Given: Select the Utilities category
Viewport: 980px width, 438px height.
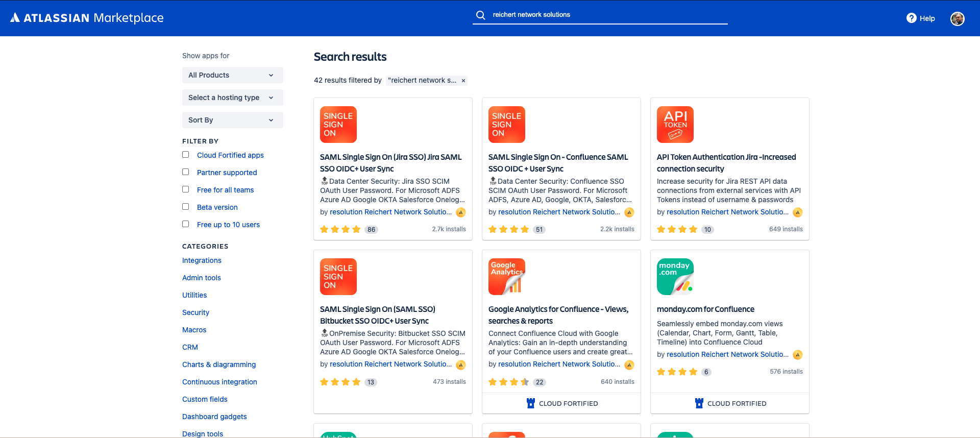Looking at the screenshot, I should 194,295.
